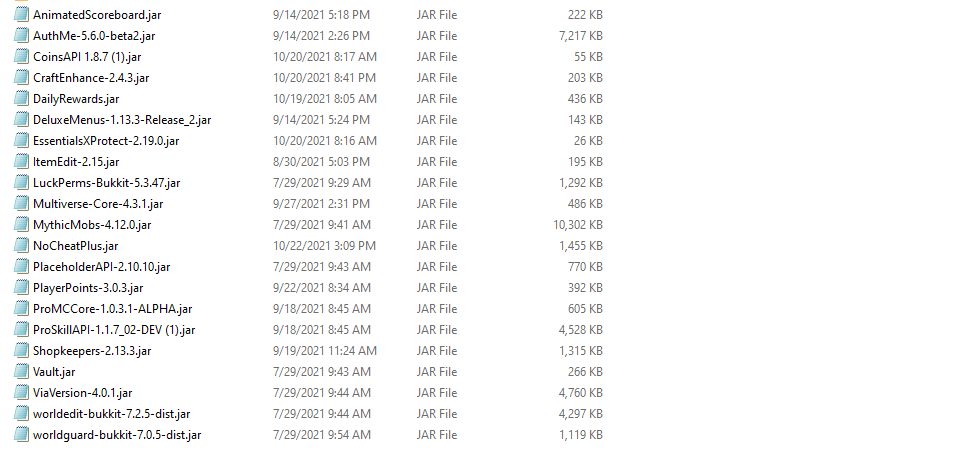Viewport: 971px width, 458px height.
Task: Click the Vault.jar file icon
Action: 22,372
